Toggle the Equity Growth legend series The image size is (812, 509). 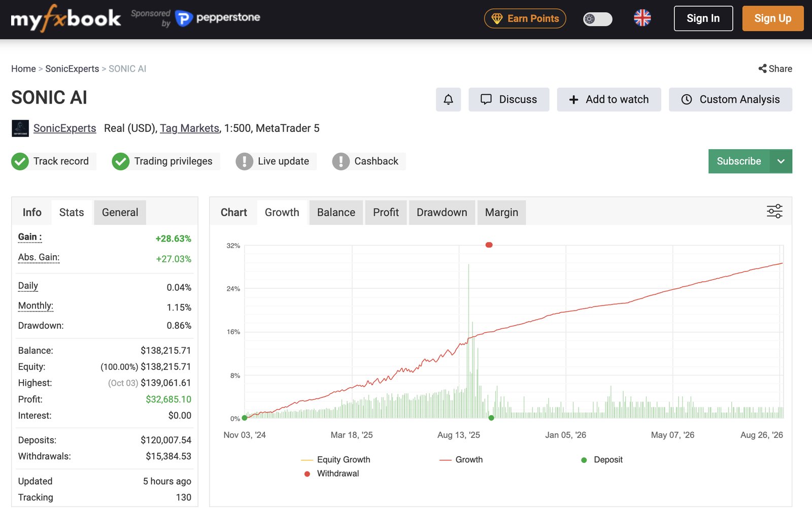335,460
